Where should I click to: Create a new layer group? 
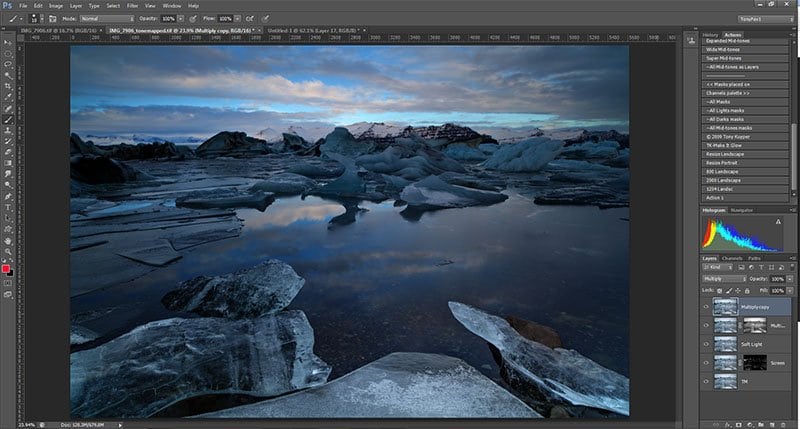761,424
